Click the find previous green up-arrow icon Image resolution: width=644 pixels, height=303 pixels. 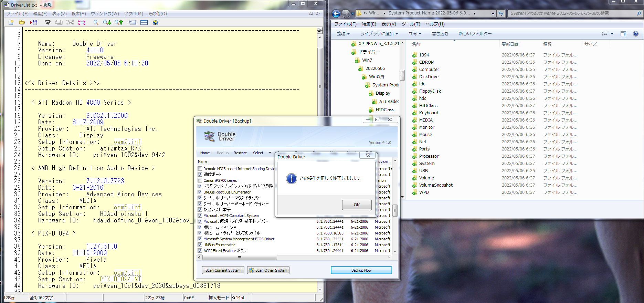(x=119, y=22)
